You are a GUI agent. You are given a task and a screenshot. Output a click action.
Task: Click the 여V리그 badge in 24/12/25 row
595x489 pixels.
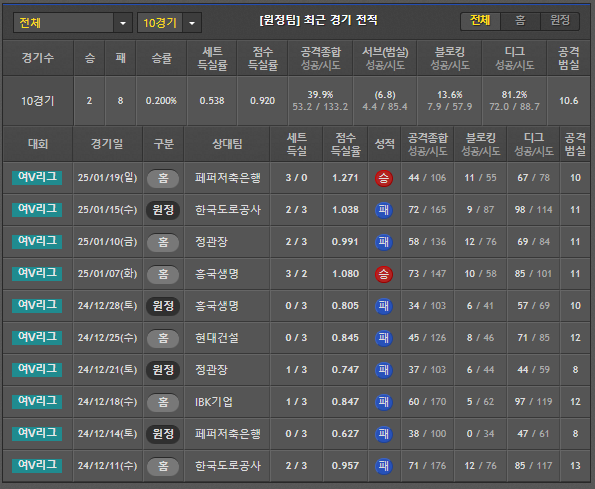(x=37, y=338)
